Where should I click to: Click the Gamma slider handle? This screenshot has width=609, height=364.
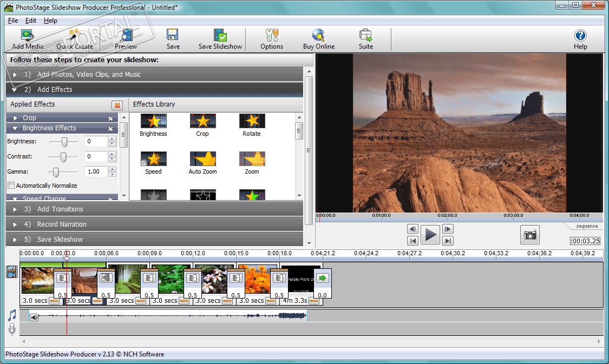tap(56, 172)
